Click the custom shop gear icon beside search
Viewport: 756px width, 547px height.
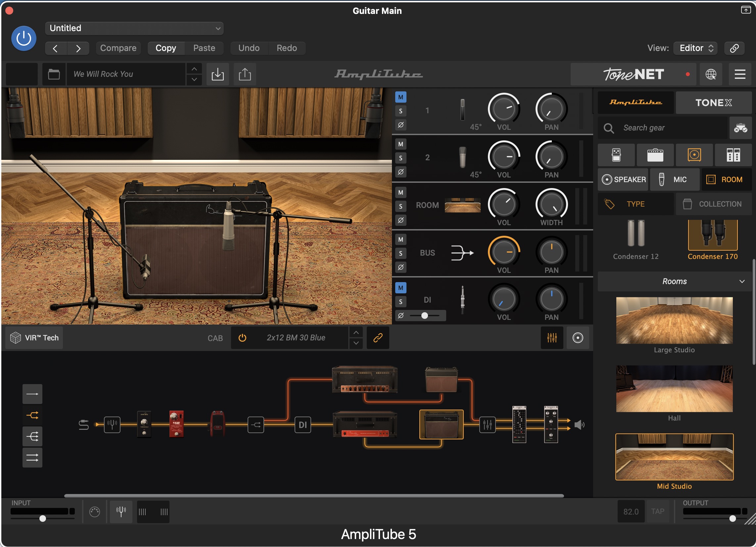point(740,128)
